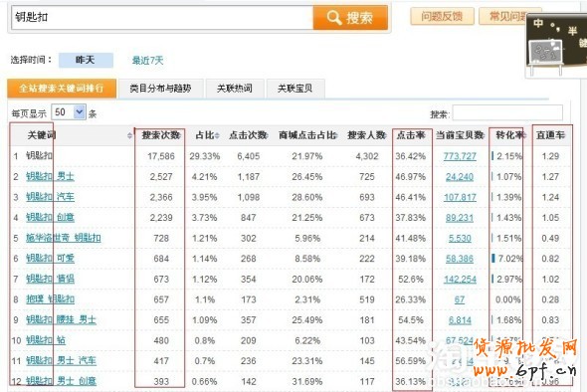Open keyword link 钥匙扣 可爱
587x392 pixels.
pyautogui.click(x=50, y=259)
